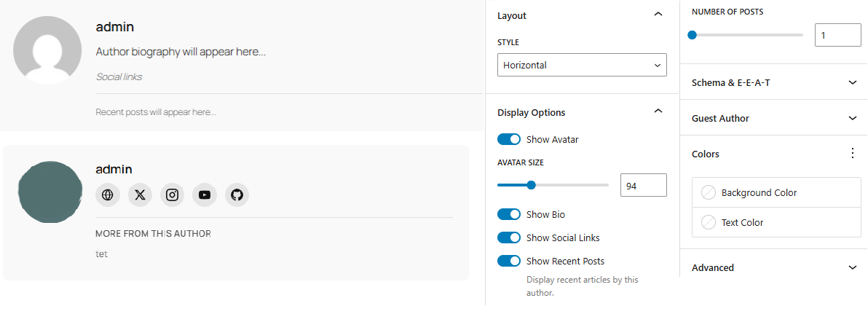868x322 pixels.
Task: Click the website globe social icon
Action: (x=108, y=195)
